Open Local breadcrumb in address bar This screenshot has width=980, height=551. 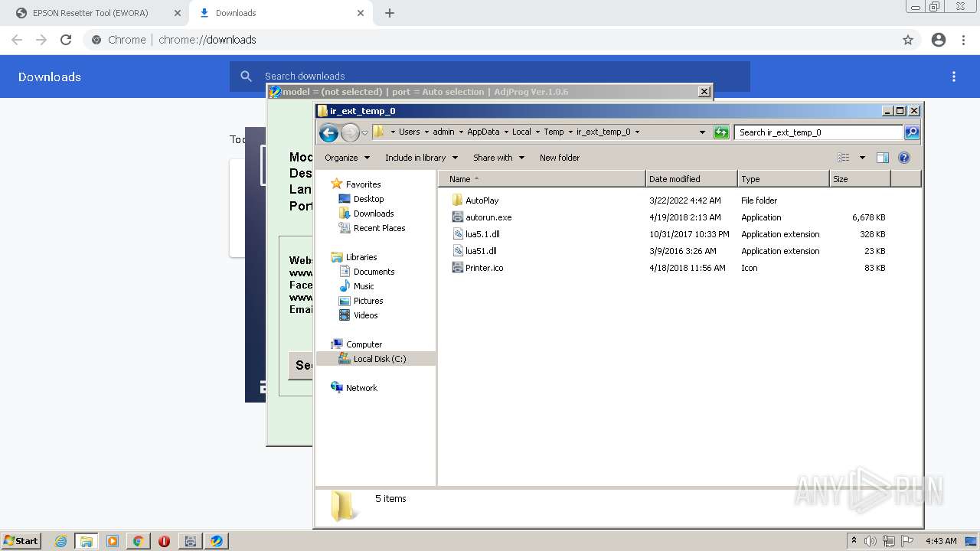(x=521, y=132)
